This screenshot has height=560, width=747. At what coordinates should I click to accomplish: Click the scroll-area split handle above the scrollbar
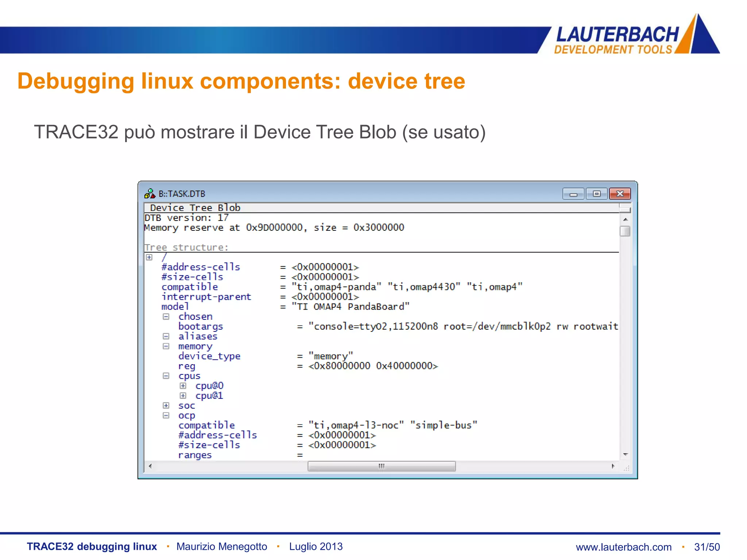(x=625, y=209)
